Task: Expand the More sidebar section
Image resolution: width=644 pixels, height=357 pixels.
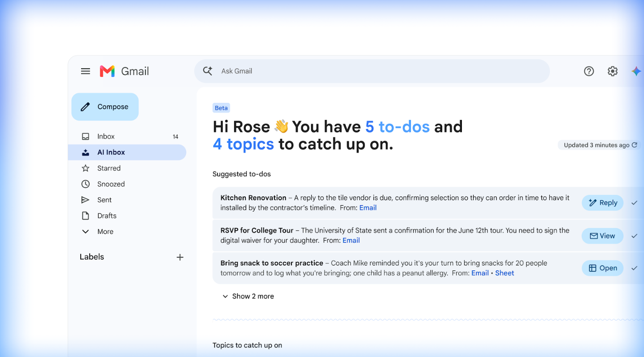Action: (97, 232)
